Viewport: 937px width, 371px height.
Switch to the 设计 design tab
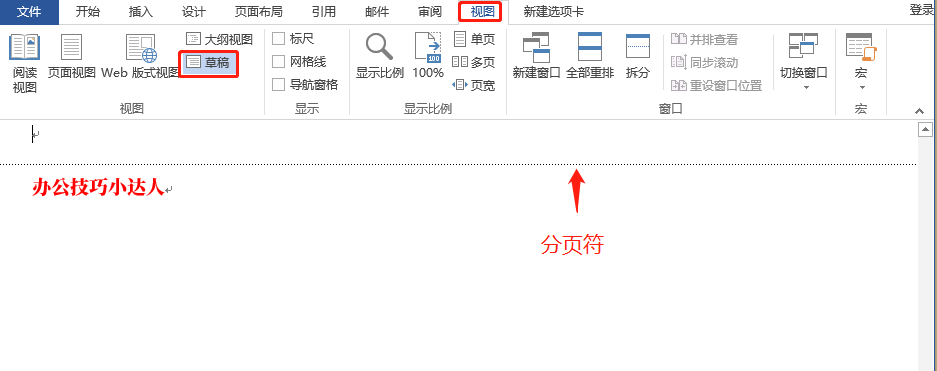[x=194, y=12]
